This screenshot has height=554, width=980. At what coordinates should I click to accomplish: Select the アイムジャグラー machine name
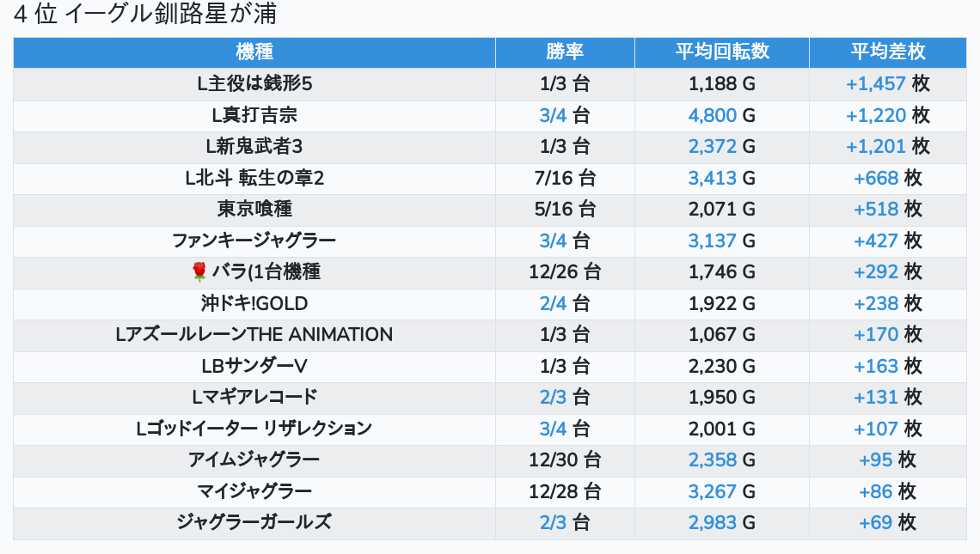click(x=254, y=460)
